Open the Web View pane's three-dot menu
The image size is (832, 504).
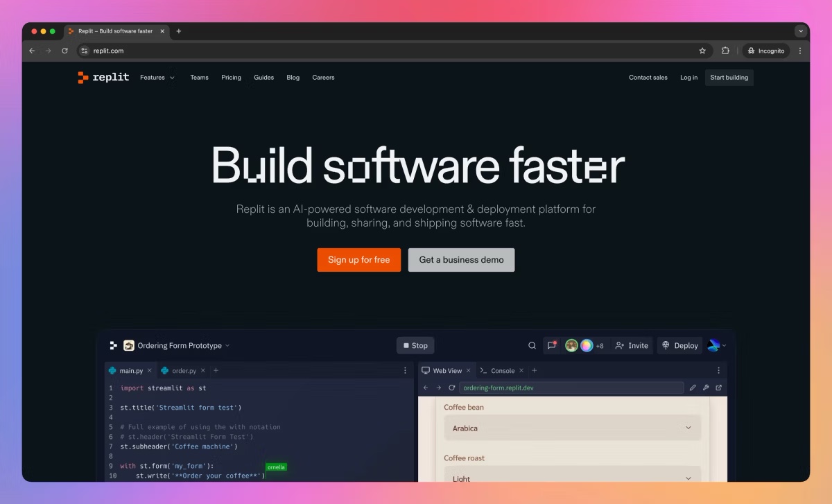718,371
